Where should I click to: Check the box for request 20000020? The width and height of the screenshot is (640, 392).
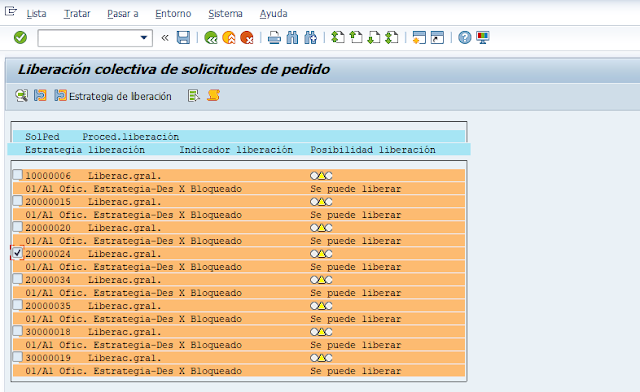18,227
